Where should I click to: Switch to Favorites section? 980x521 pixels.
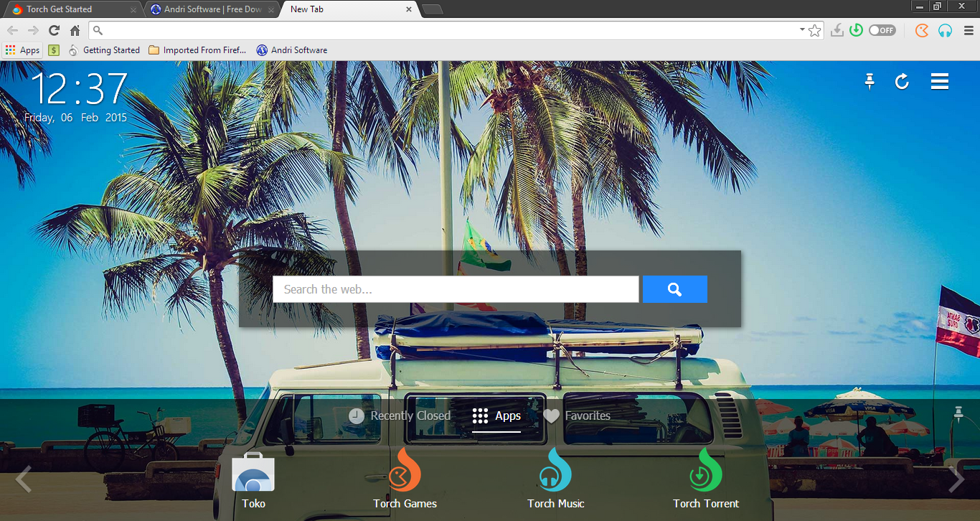click(577, 416)
